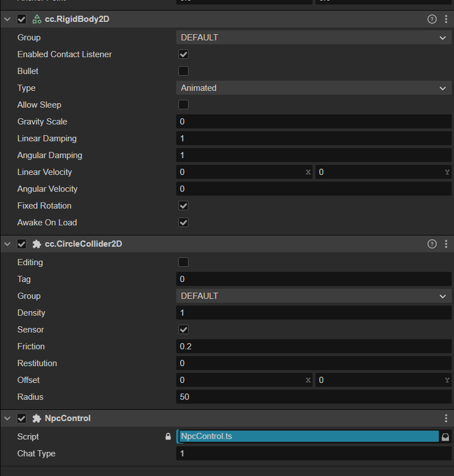The width and height of the screenshot is (454, 476).
Task: Toggle the Allow Sleep checkbox
Action: (x=183, y=105)
